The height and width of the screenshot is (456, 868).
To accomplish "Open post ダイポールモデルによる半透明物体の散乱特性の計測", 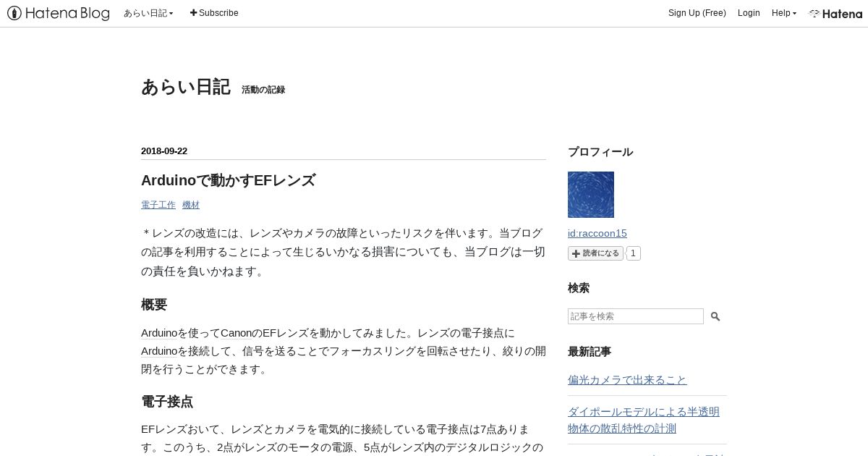I will pos(644,420).
